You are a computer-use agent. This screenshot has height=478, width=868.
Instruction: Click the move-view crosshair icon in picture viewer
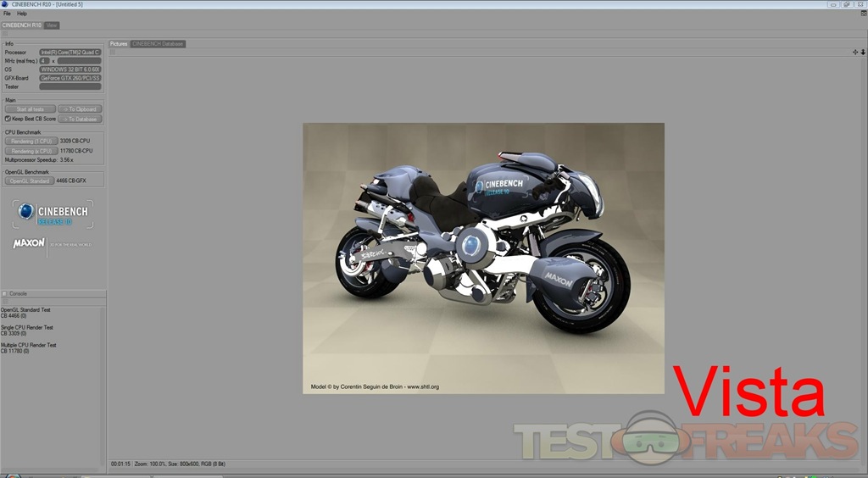click(855, 52)
